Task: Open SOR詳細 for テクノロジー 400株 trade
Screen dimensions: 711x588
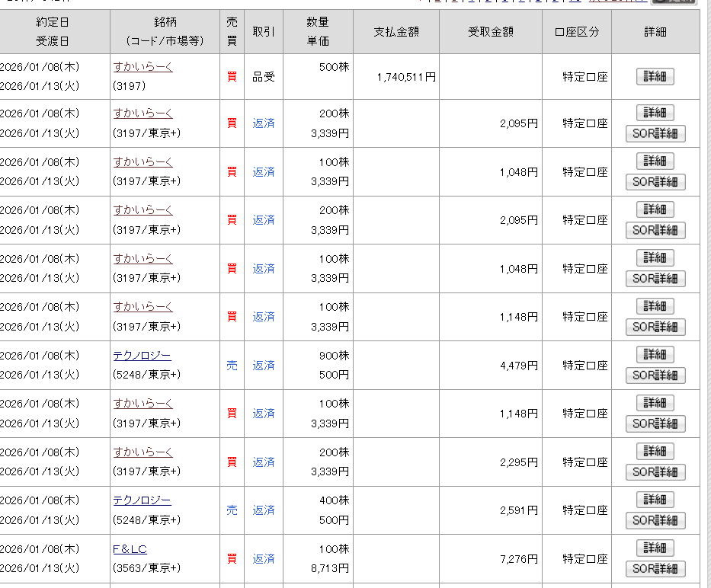Action: coord(655,520)
